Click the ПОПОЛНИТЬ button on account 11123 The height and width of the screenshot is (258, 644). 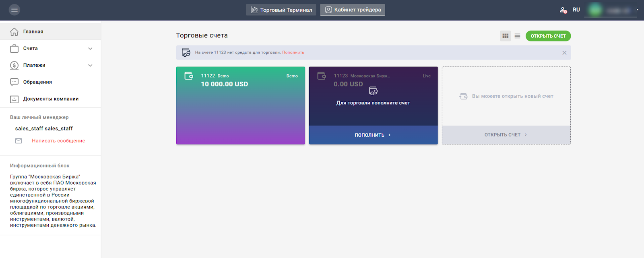373,135
